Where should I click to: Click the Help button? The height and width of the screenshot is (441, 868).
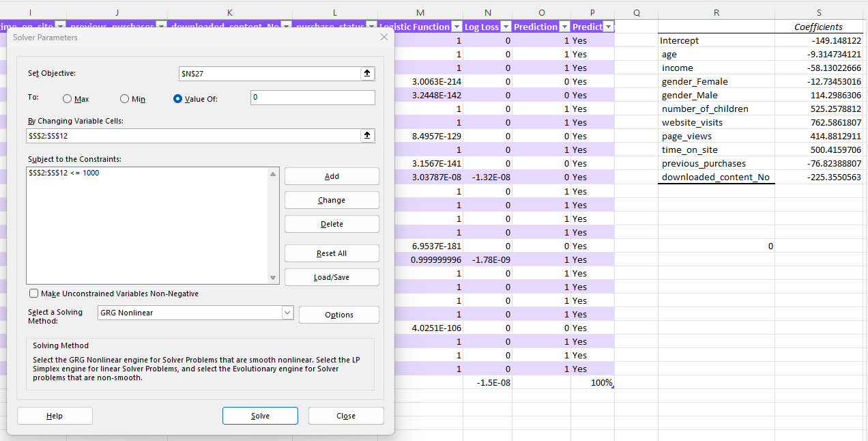coord(55,416)
